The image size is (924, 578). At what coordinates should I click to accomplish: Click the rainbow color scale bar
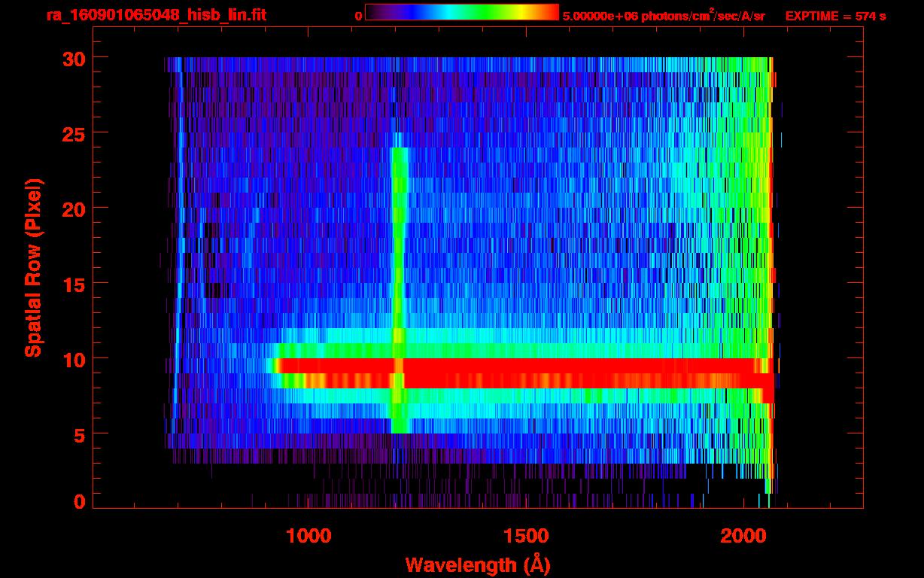[x=462, y=12]
